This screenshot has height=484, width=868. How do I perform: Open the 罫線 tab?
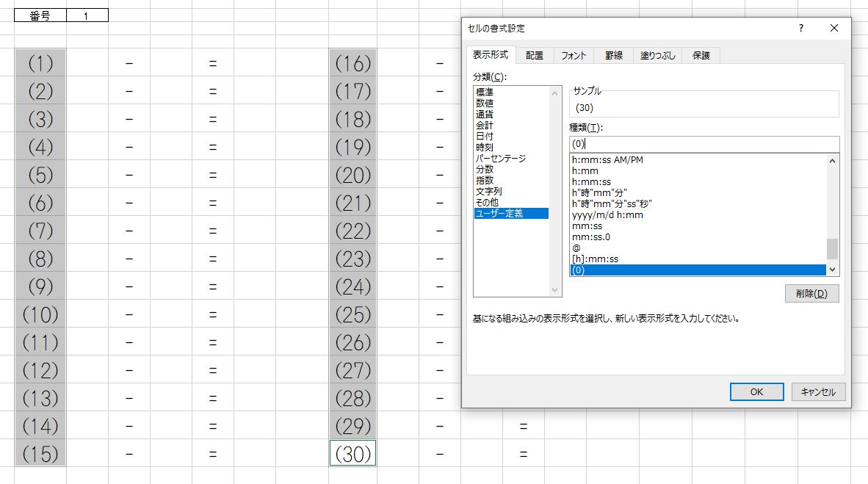pos(613,55)
